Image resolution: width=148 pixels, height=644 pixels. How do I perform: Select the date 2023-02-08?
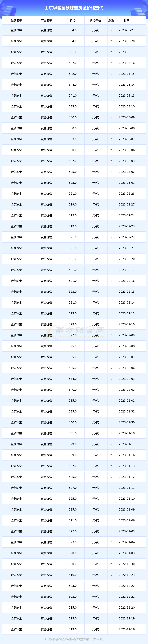(x=127, y=346)
